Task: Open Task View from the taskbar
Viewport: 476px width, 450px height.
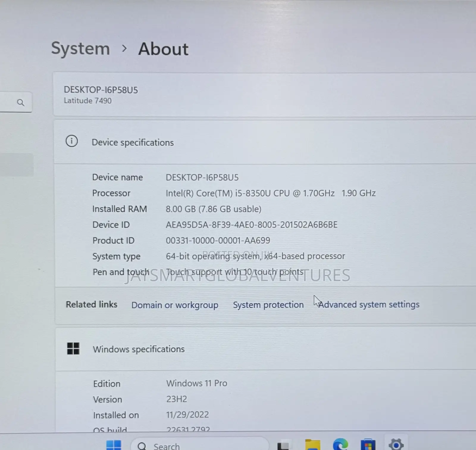Action: click(283, 445)
